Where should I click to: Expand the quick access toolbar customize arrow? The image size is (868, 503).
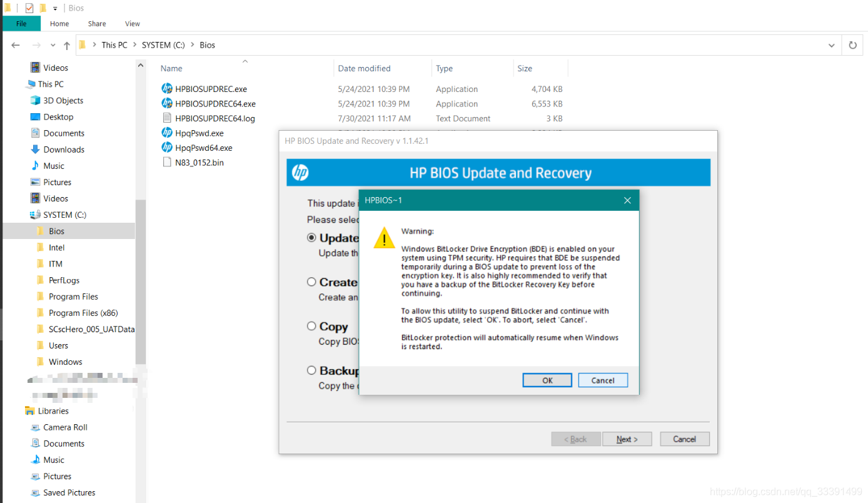point(55,8)
